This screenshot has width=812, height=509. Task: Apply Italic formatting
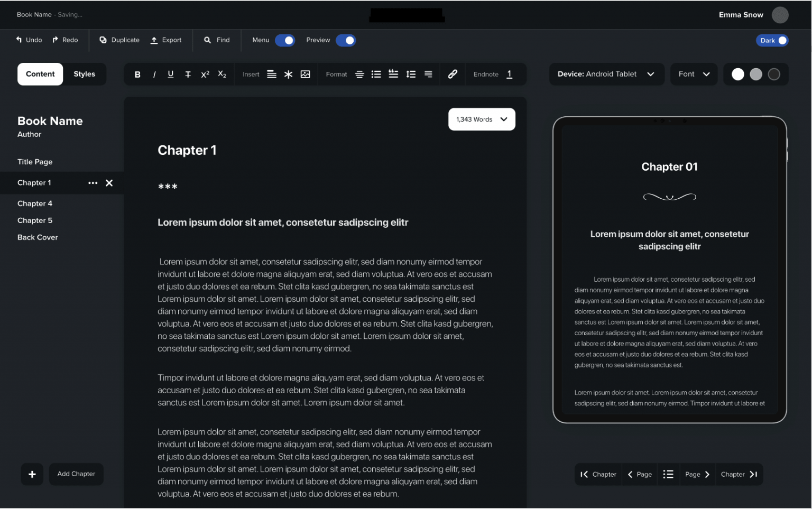pos(154,74)
